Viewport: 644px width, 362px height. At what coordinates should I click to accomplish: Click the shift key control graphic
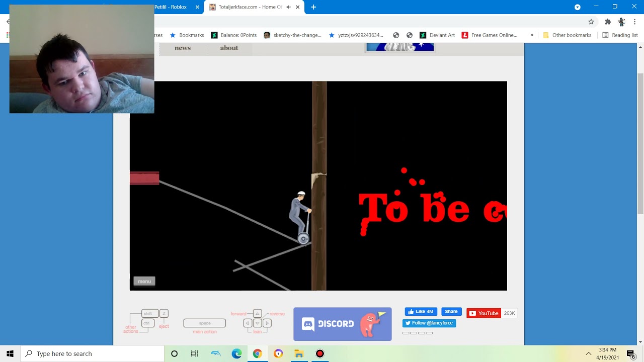(150, 313)
